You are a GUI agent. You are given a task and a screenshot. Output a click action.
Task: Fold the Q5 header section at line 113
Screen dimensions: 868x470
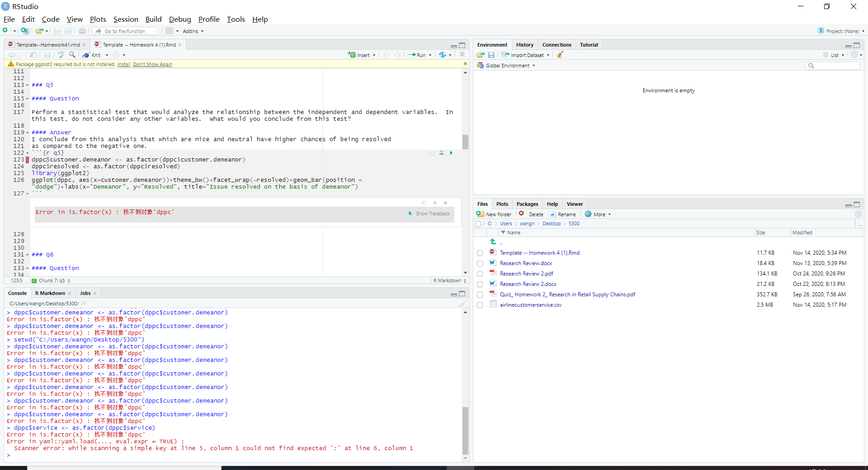(x=27, y=85)
